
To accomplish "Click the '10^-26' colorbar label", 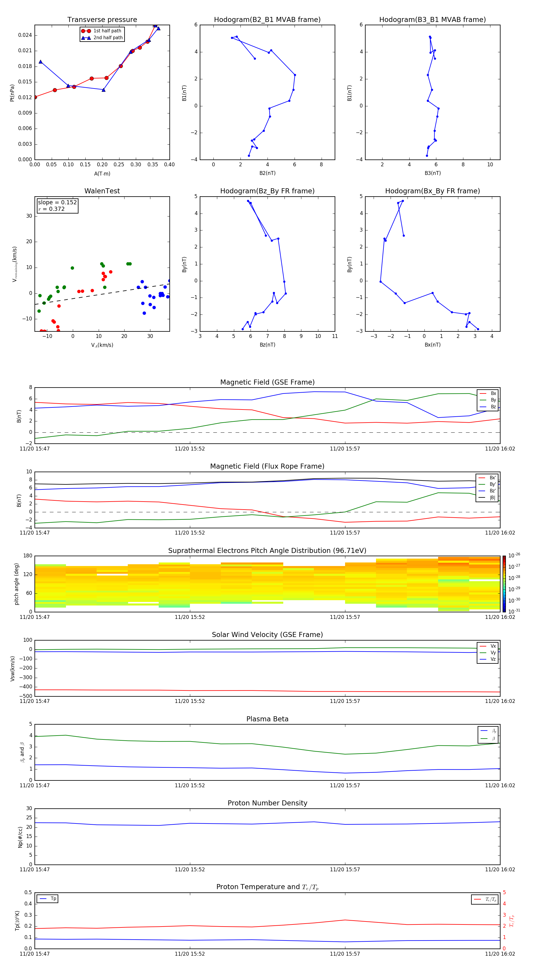I will (x=514, y=555).
